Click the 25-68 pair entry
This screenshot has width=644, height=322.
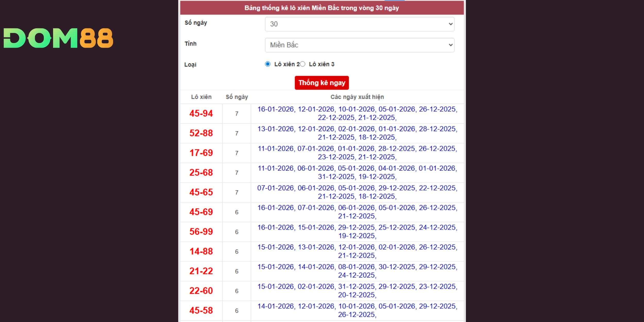coord(201,173)
